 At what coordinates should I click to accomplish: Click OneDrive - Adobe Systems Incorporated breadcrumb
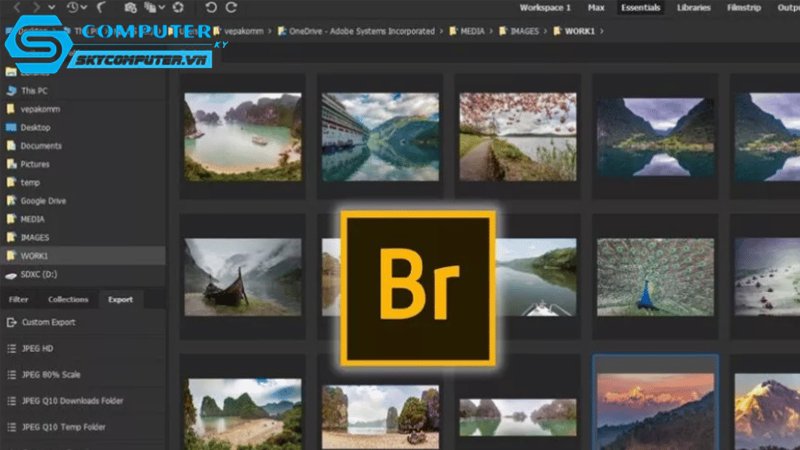coord(362,31)
